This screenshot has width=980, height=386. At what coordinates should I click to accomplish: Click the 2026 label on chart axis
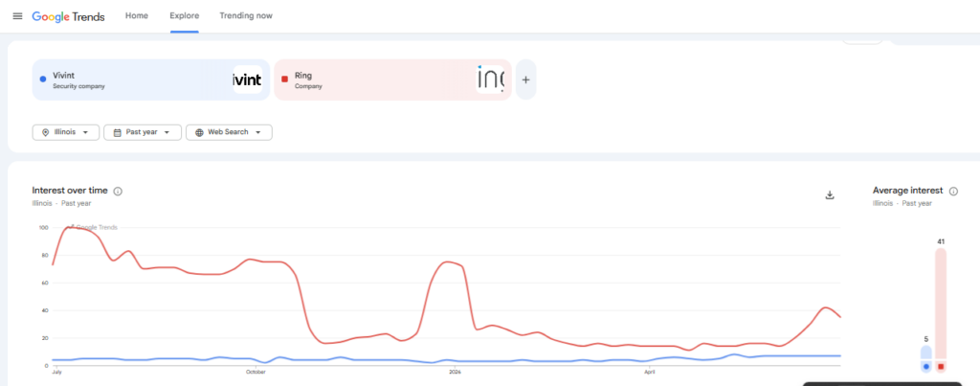[x=455, y=373]
